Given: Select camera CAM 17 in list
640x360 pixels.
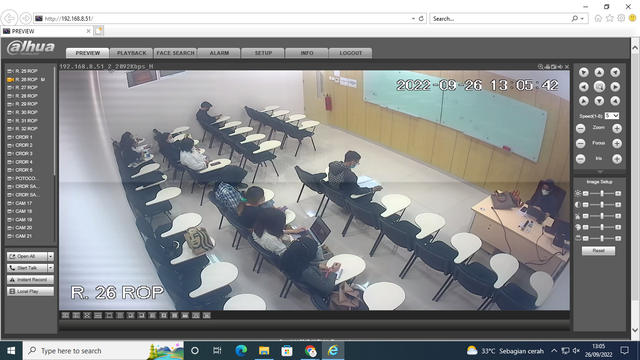Looking at the screenshot, I should coord(24,203).
